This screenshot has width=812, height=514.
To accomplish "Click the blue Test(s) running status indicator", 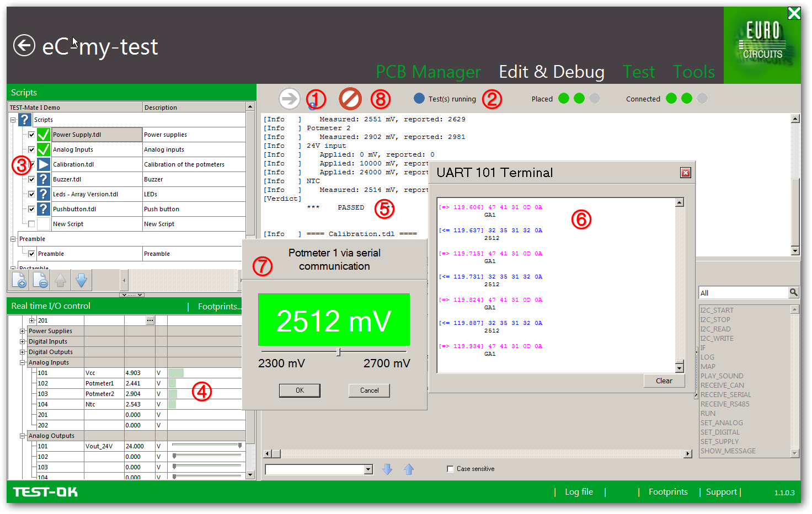I will (419, 98).
